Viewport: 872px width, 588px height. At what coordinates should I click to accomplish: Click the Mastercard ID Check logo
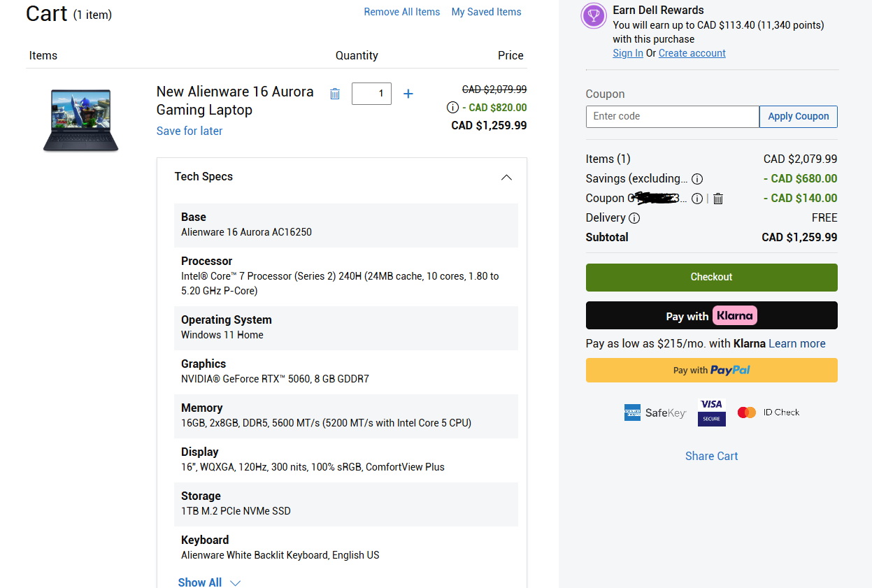pyautogui.click(x=769, y=413)
